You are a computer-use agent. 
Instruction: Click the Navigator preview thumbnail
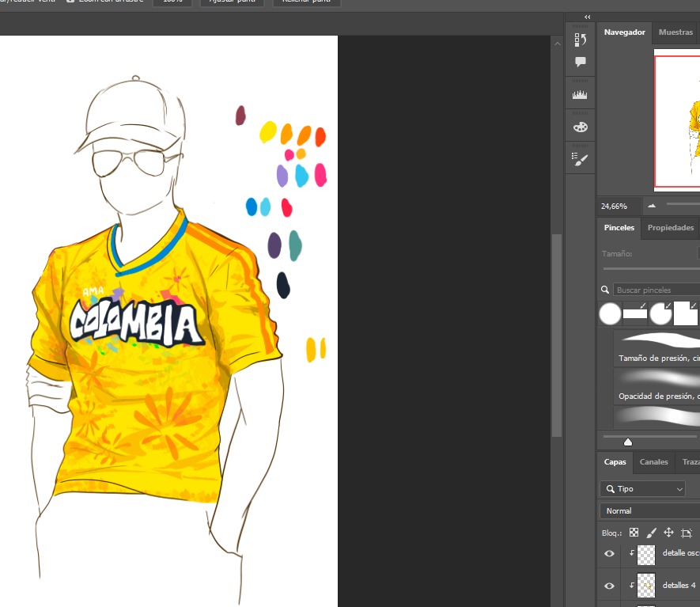[677, 120]
